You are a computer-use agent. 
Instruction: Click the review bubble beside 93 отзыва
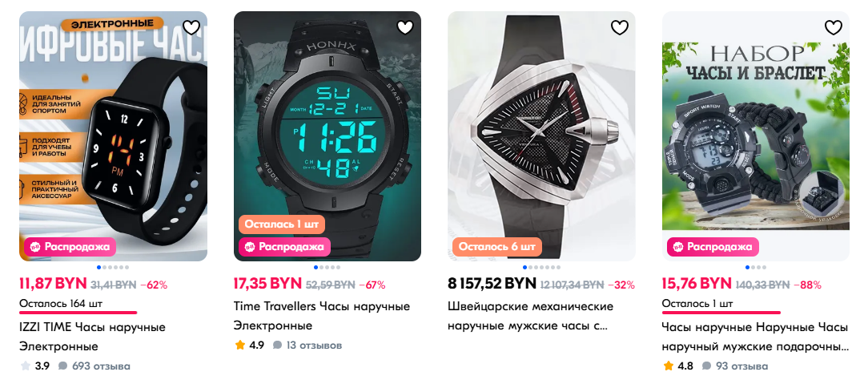[x=706, y=366]
